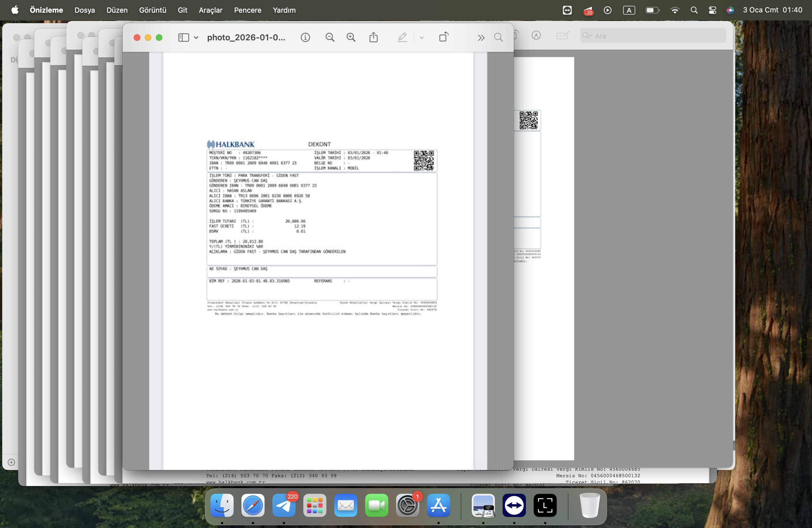Show file info inspector
Screen dimensions: 812x528
point(305,38)
